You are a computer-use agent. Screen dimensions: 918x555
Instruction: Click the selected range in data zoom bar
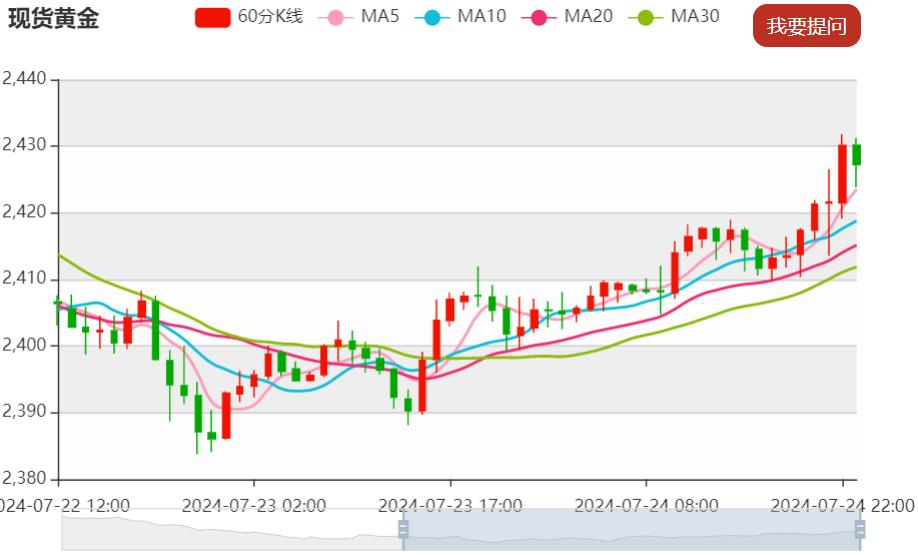coord(631,530)
